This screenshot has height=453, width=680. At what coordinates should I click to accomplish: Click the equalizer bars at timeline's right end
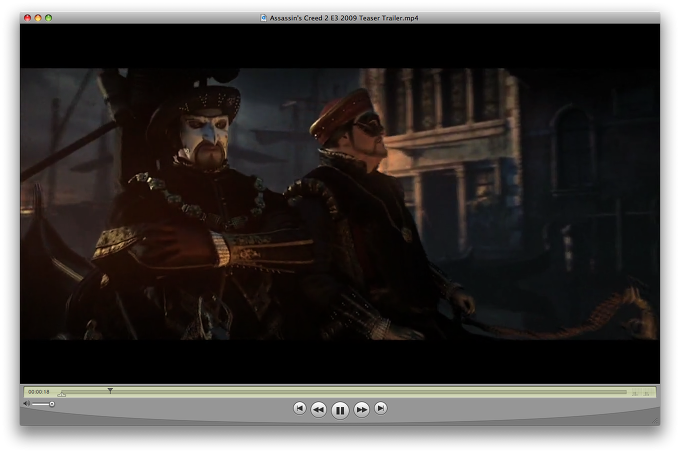641,393
